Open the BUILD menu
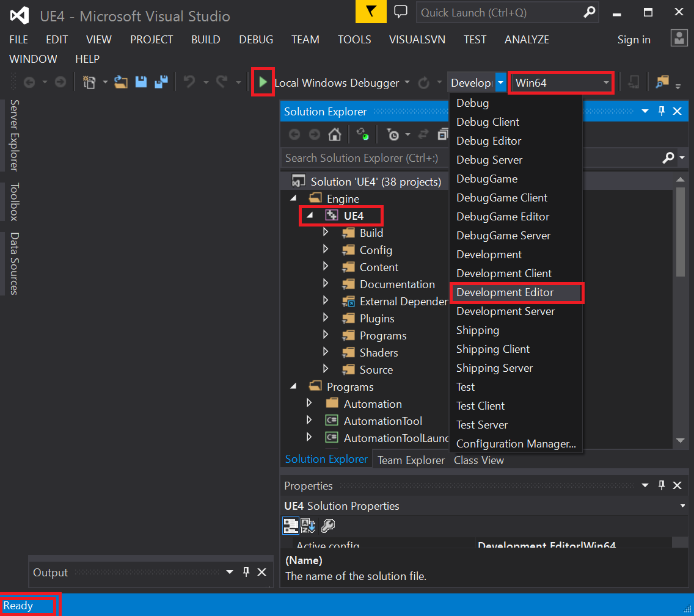The width and height of the screenshot is (694, 616). pyautogui.click(x=206, y=39)
